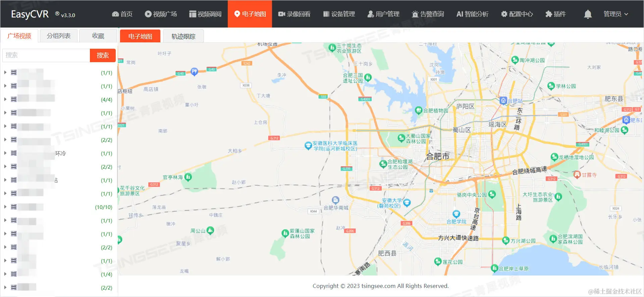Screen dimensions: 644x297
Task: Click the 合肥柏堰湖生态公园 marker
Action: [383, 164]
